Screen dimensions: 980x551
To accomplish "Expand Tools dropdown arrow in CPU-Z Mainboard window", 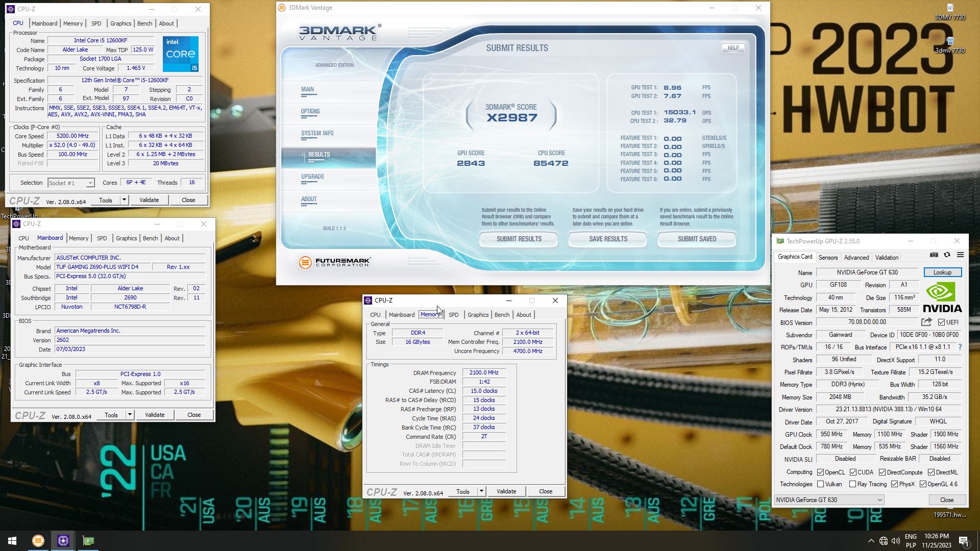I will (x=130, y=415).
